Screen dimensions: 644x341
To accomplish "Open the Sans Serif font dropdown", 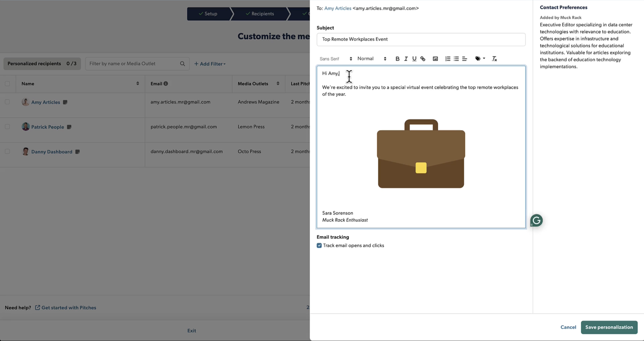I will 336,59.
